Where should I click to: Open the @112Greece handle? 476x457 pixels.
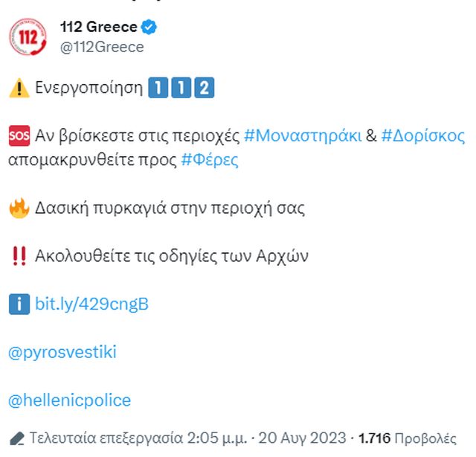tap(102, 47)
